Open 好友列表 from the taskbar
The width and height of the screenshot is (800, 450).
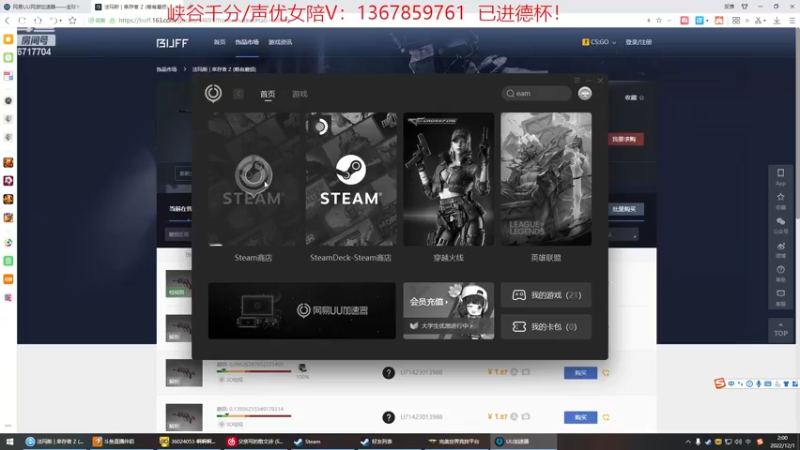pyautogui.click(x=388, y=442)
